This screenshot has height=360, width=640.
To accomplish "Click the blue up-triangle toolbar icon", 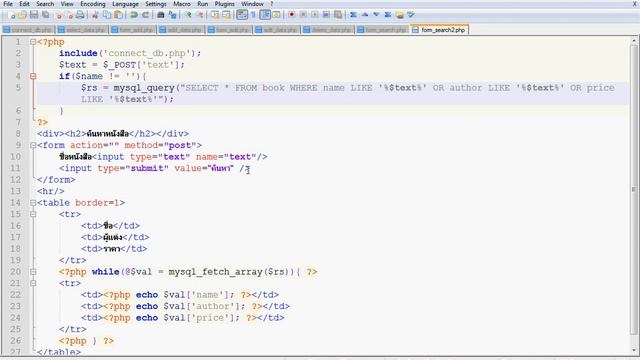I will coord(365,15).
